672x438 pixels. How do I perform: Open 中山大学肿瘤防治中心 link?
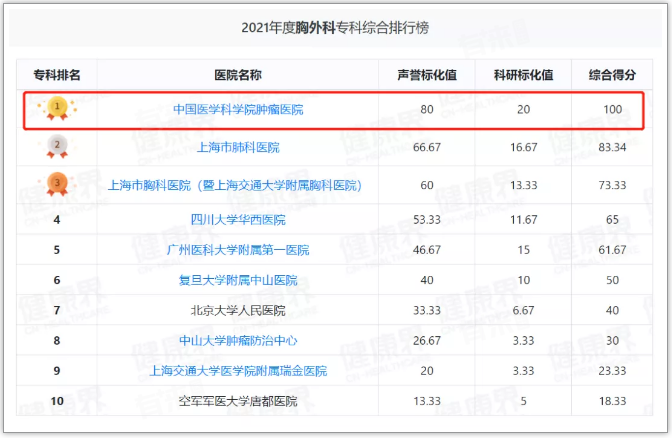tap(238, 341)
